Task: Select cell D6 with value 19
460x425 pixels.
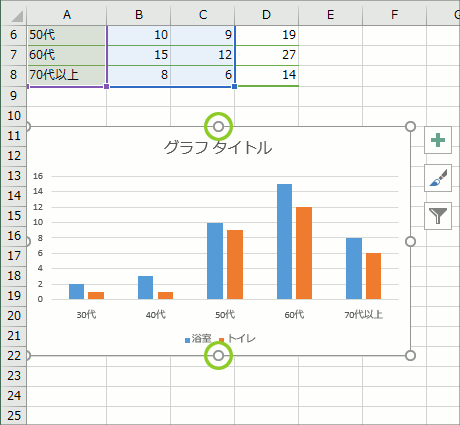Action: [x=267, y=35]
